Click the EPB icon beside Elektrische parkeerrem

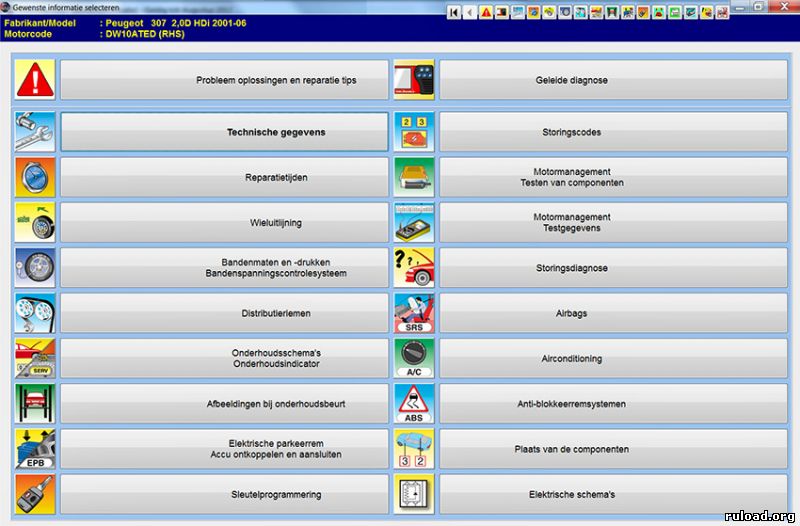point(35,449)
